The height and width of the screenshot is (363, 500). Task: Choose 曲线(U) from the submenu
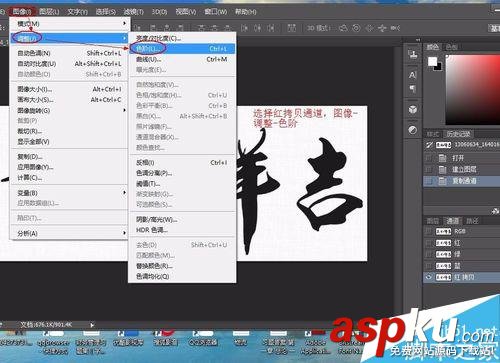tap(182, 59)
